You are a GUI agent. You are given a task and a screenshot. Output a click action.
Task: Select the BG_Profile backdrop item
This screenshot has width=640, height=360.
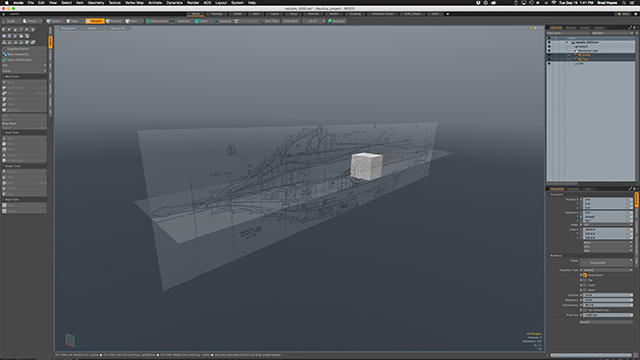584,55
